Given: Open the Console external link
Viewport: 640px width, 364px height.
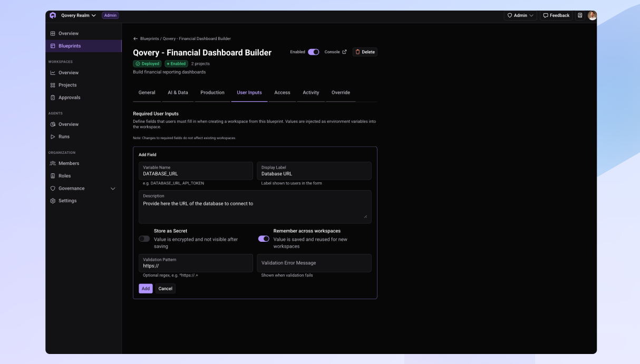Looking at the screenshot, I should point(335,52).
